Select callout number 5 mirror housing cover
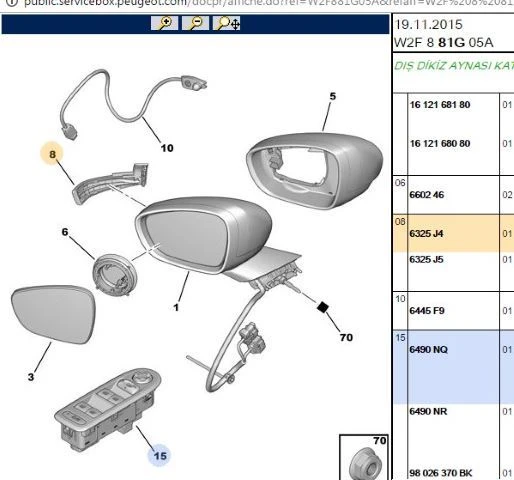Screen dimensions: 514x480 coord(332,96)
